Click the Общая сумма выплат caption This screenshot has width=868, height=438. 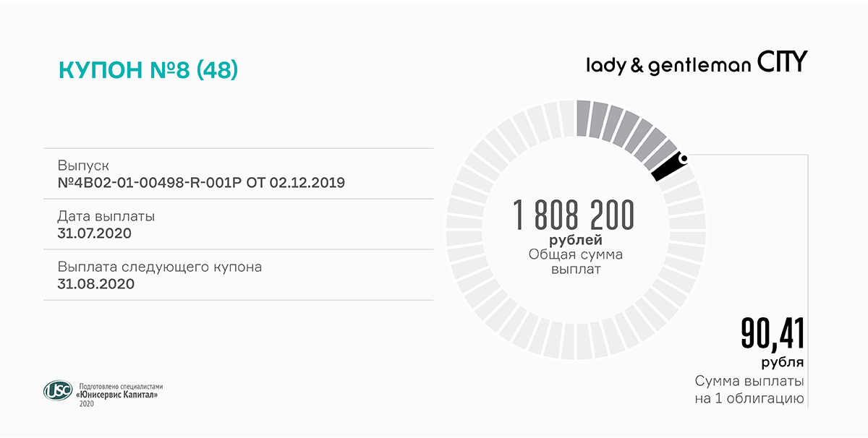click(x=576, y=262)
